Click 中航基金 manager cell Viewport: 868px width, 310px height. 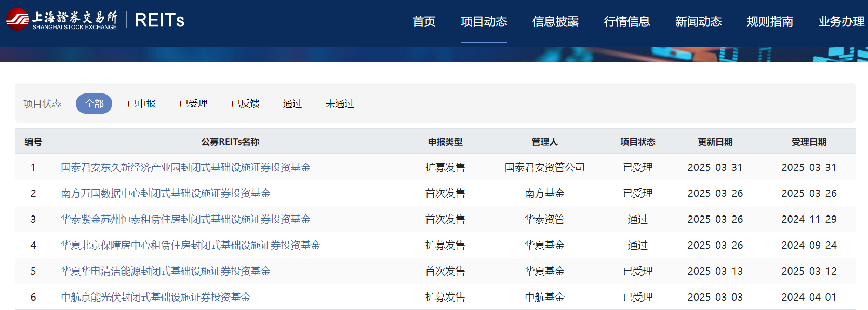544,297
